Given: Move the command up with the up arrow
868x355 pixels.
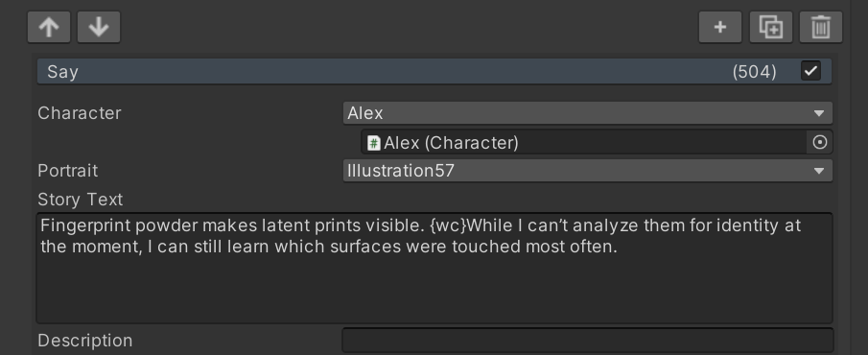Looking at the screenshot, I should (x=49, y=27).
